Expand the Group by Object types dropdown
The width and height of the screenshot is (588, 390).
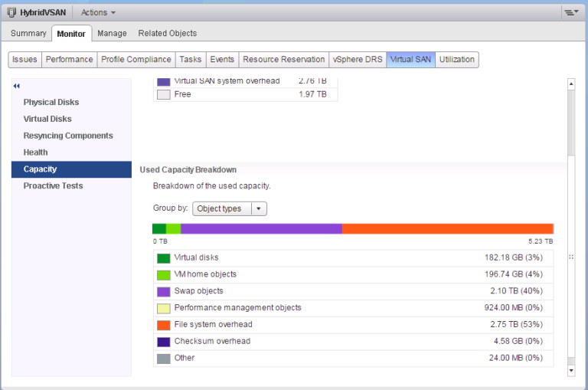click(230, 208)
